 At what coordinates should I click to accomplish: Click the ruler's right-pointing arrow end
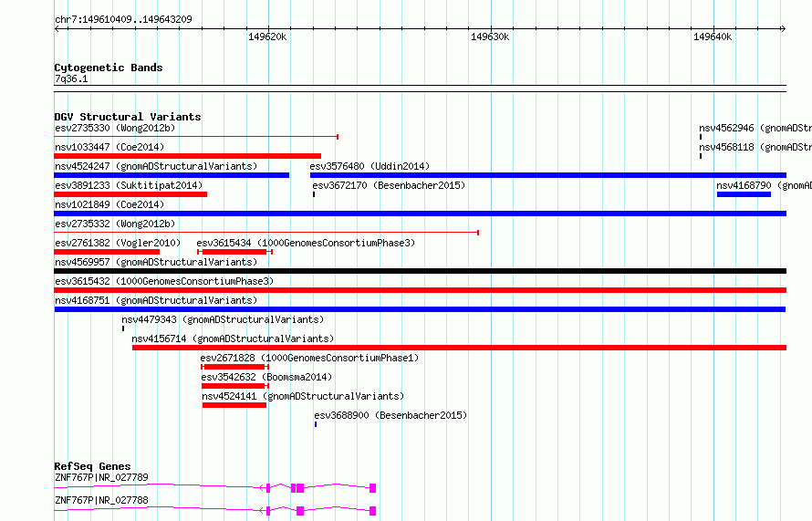coord(783,28)
